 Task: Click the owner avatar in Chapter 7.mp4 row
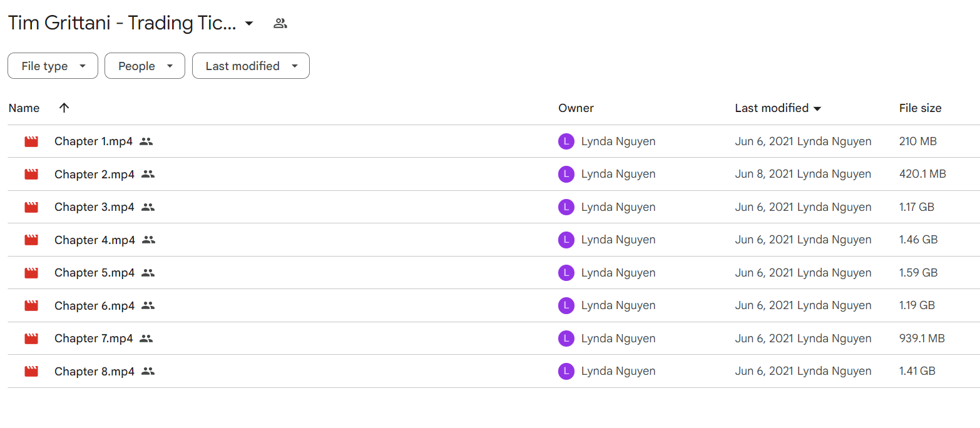[566, 339]
